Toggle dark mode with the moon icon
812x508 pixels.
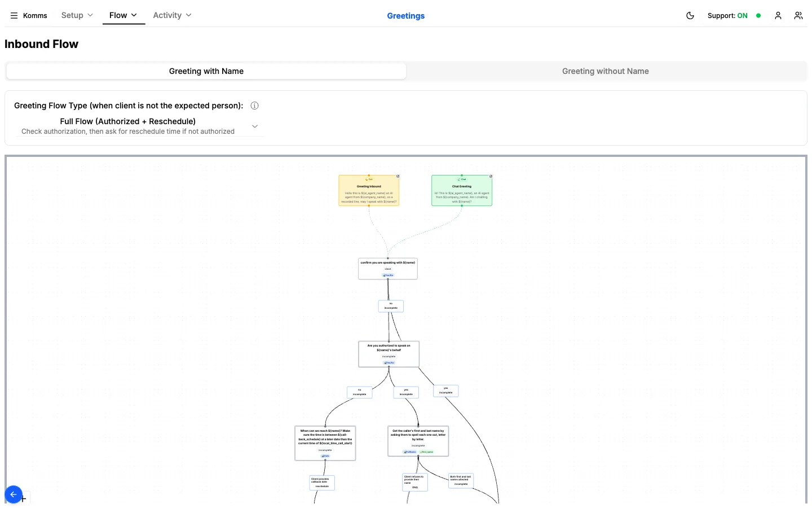pos(690,16)
